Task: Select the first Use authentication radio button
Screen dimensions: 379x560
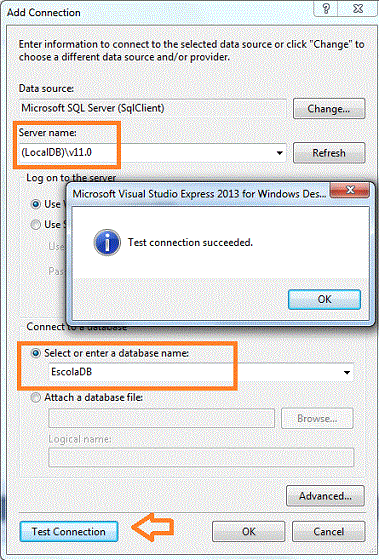Action: [x=35, y=204]
